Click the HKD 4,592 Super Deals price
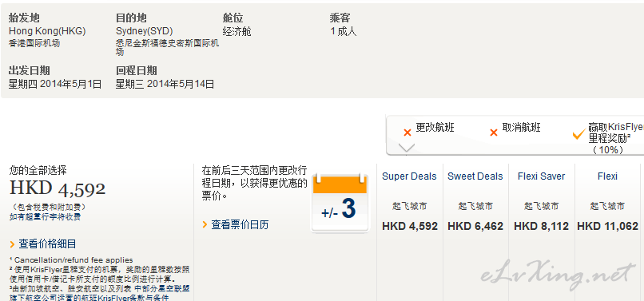 [410, 226]
